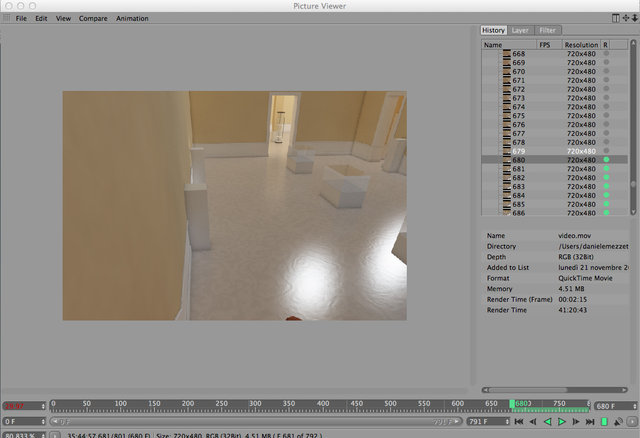This screenshot has width=640, height=438.
Task: Go to the first frame of the animation
Action: point(519,422)
